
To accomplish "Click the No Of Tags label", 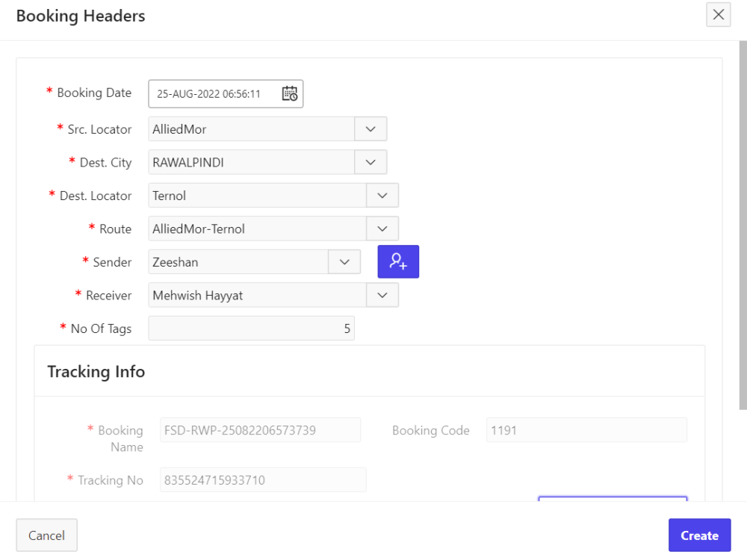I will point(101,329).
